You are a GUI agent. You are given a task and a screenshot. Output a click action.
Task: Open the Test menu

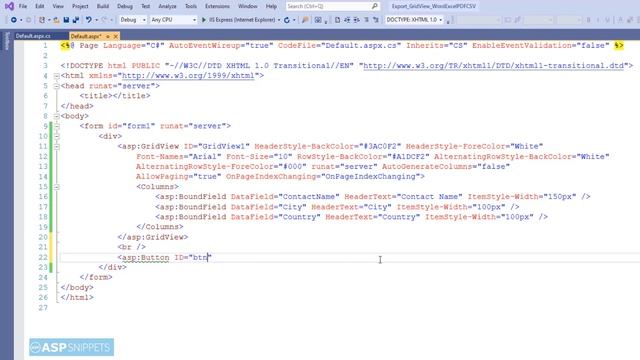145,6
